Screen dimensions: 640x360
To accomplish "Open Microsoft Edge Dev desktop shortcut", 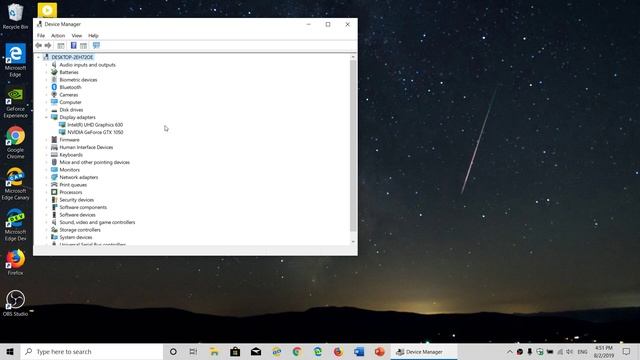I will (x=16, y=225).
